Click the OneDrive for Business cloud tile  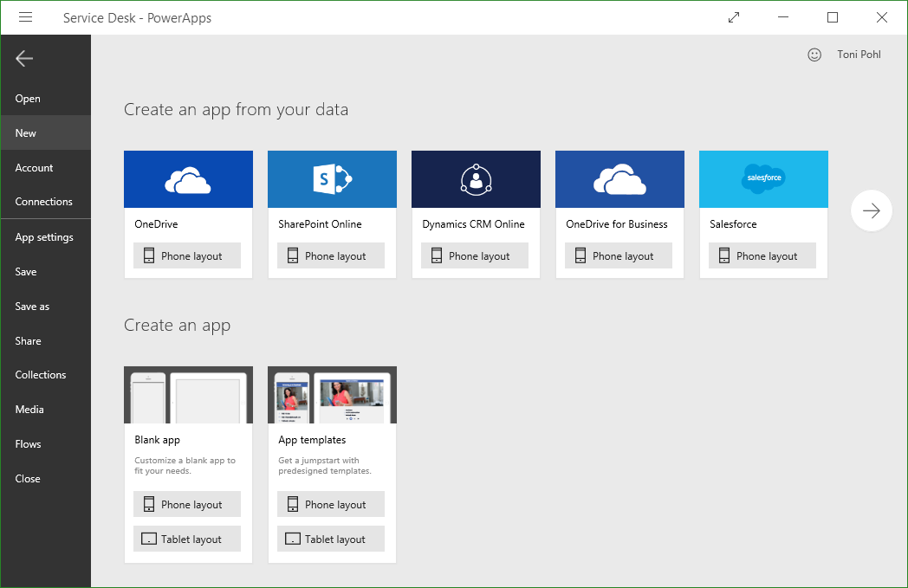pyautogui.click(x=619, y=179)
